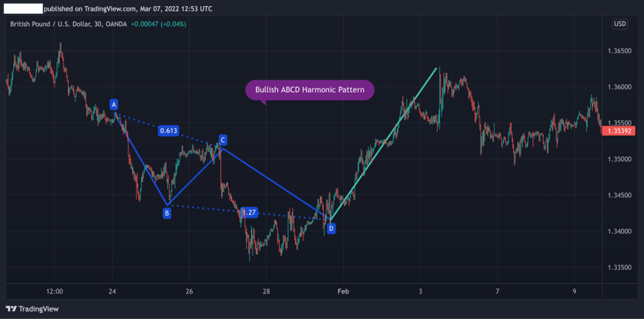Open the USD currency selector
Viewport: 644px width, 319px height.
click(x=620, y=24)
